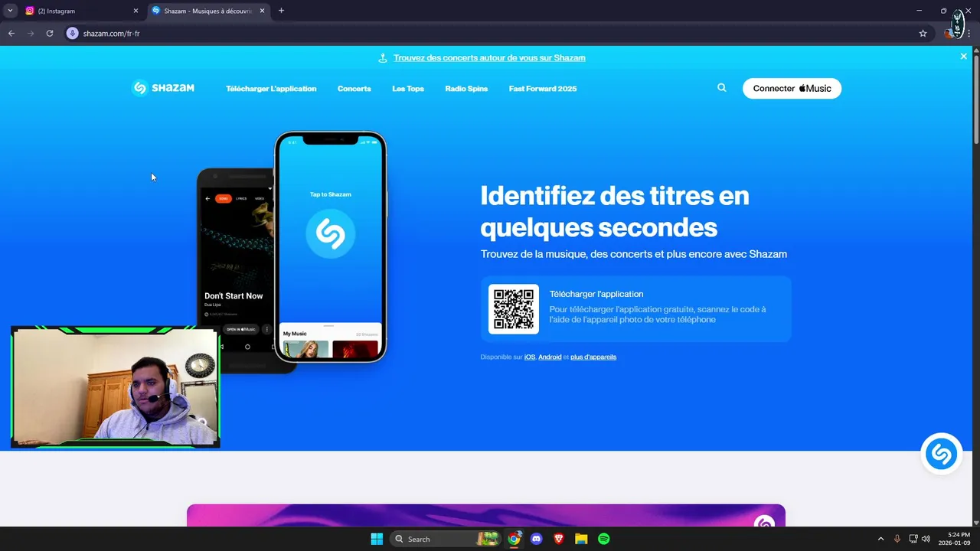Bookmark page with the star icon
This screenshot has width=980, height=551.
tap(923, 34)
